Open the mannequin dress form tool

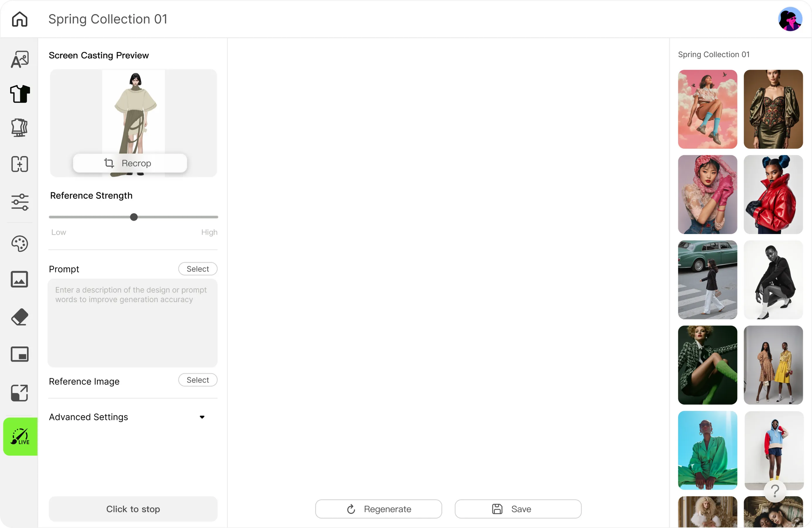point(19,128)
